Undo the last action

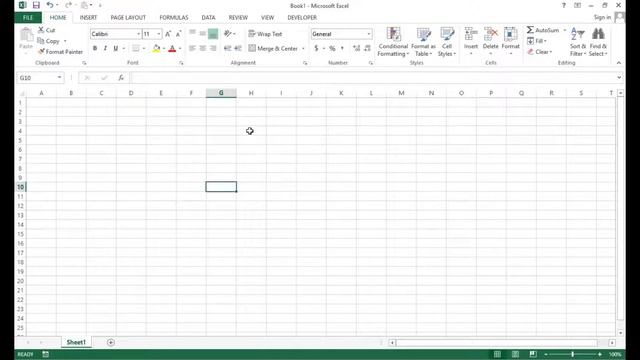[x=50, y=5]
